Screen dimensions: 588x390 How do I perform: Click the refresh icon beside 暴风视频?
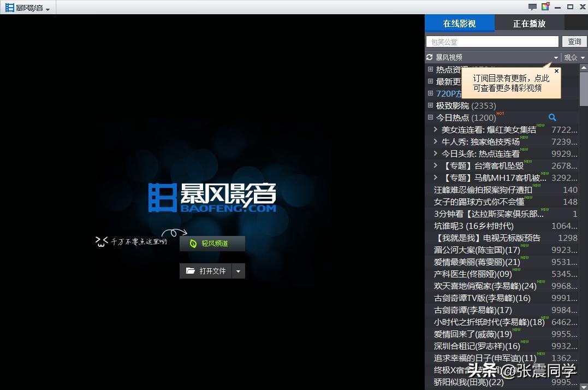[x=430, y=57]
